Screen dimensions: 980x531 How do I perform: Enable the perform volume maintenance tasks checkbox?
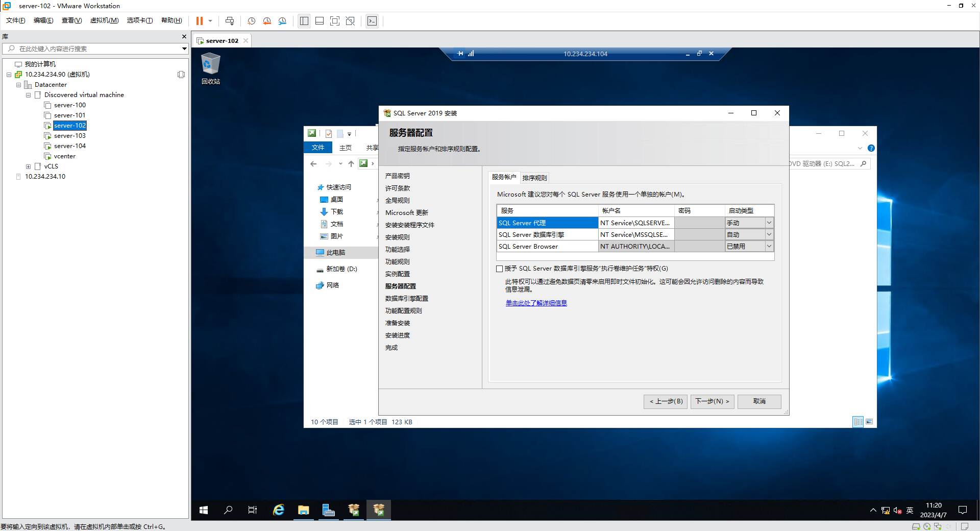[x=500, y=269]
